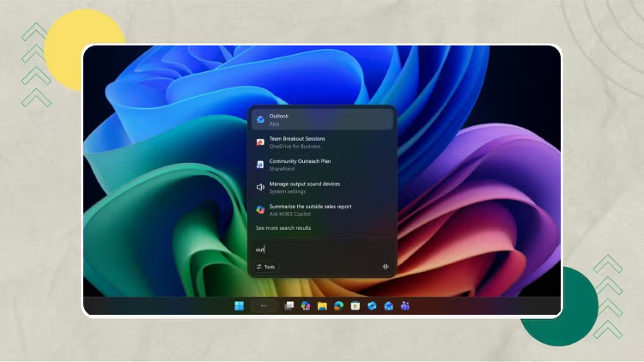Click See more search results link

(x=283, y=228)
